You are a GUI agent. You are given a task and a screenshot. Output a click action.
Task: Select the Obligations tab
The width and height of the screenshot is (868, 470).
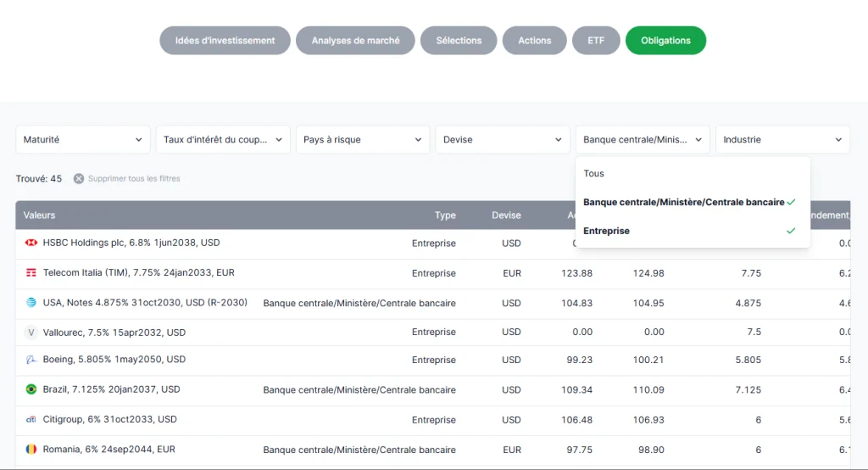(666, 41)
